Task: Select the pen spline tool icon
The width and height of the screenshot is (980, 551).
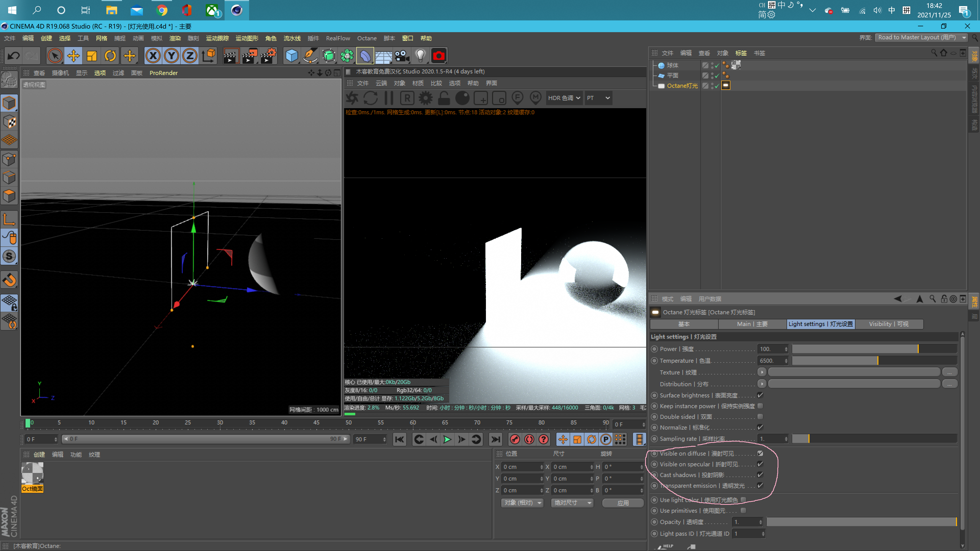Action: point(310,56)
